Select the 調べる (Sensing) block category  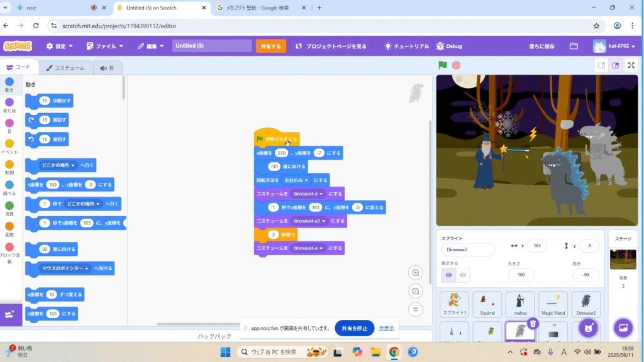click(9, 188)
